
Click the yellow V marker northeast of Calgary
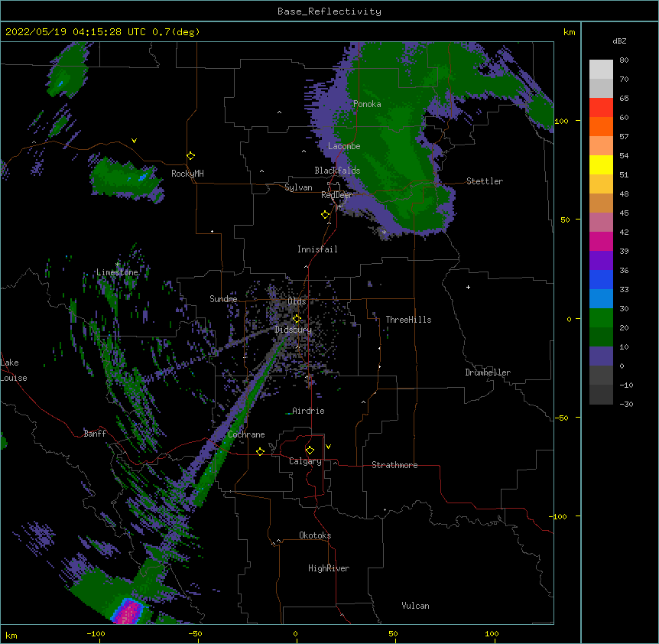(328, 447)
